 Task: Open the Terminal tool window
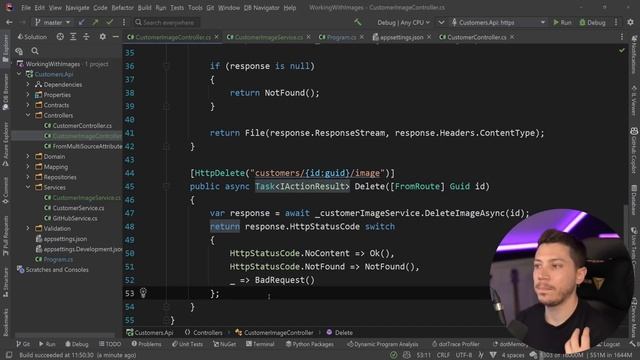point(260,344)
